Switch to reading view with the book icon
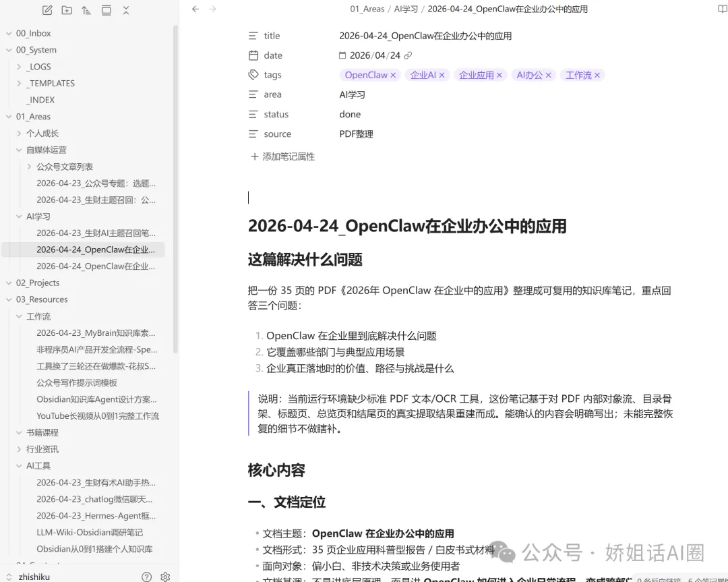Image resolution: width=728 pixels, height=582 pixels. [x=722, y=9]
